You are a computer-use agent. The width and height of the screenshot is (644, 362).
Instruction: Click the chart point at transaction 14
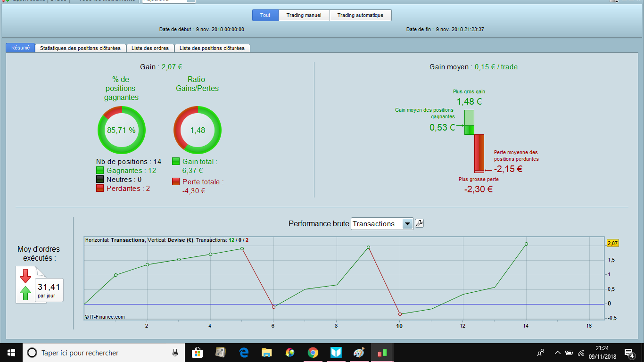click(526, 244)
